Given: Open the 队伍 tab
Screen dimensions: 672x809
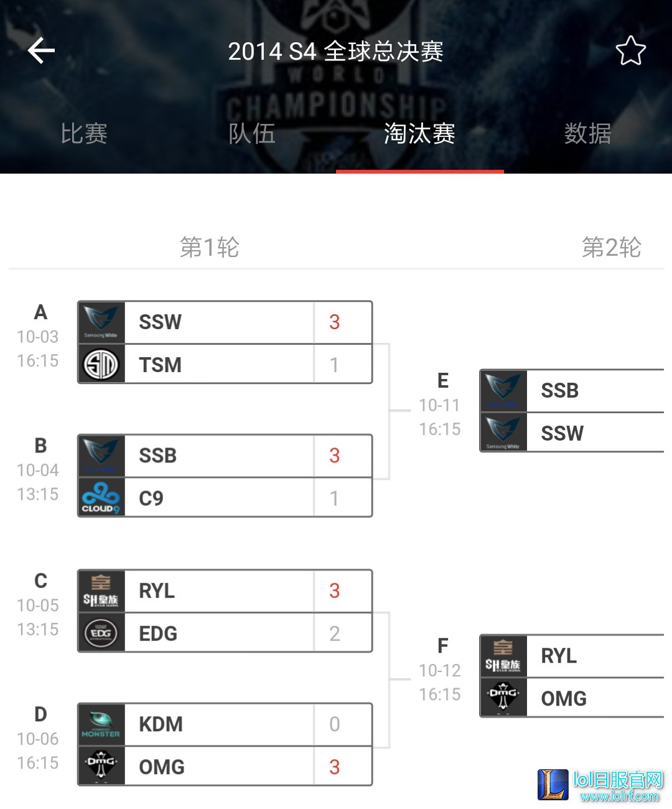Looking at the screenshot, I should click(252, 133).
